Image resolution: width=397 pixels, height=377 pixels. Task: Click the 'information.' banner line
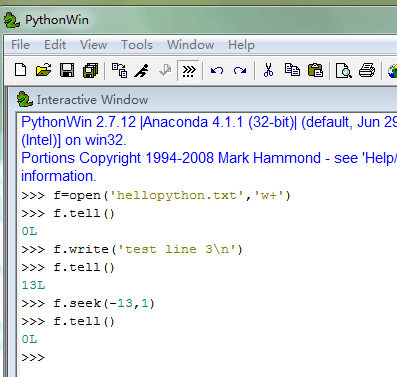coord(59,176)
